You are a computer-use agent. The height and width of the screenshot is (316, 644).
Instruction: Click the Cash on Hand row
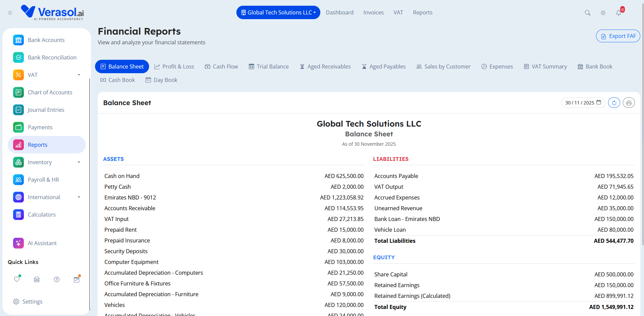pyautogui.click(x=234, y=176)
